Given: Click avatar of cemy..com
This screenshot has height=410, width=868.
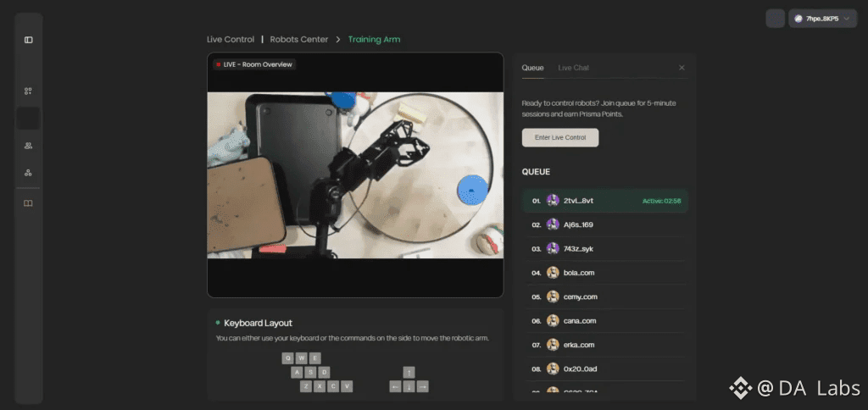Looking at the screenshot, I should pos(553,296).
